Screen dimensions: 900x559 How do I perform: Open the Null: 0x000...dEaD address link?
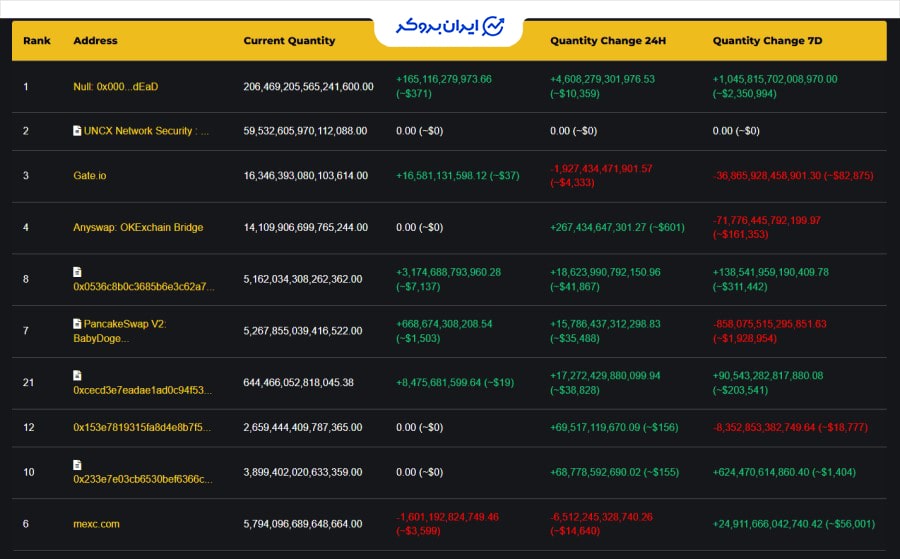[x=115, y=87]
